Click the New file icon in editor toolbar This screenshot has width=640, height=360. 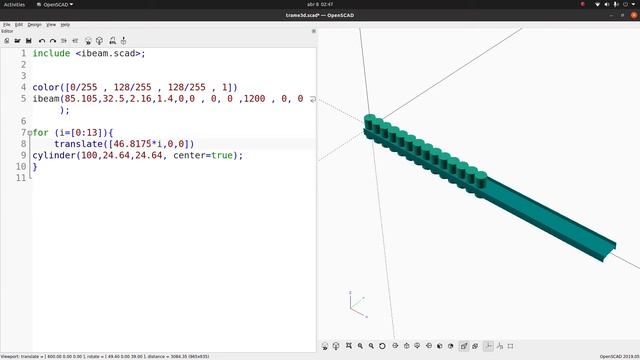click(7, 41)
